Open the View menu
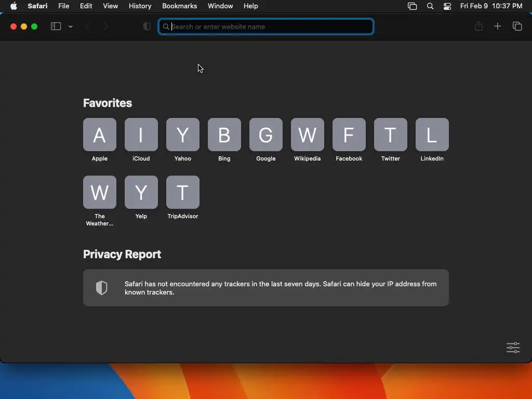532x399 pixels. tap(111, 6)
